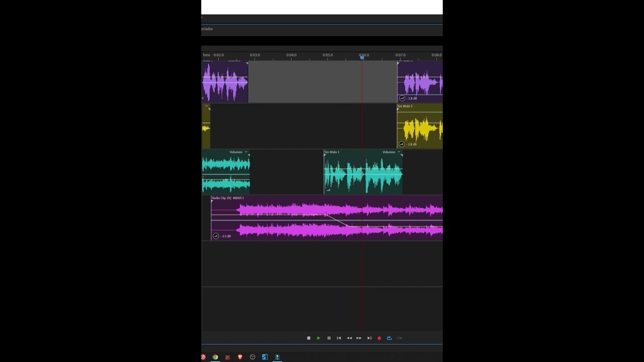
Task: Move playhead to previous marker
Action: [339, 338]
